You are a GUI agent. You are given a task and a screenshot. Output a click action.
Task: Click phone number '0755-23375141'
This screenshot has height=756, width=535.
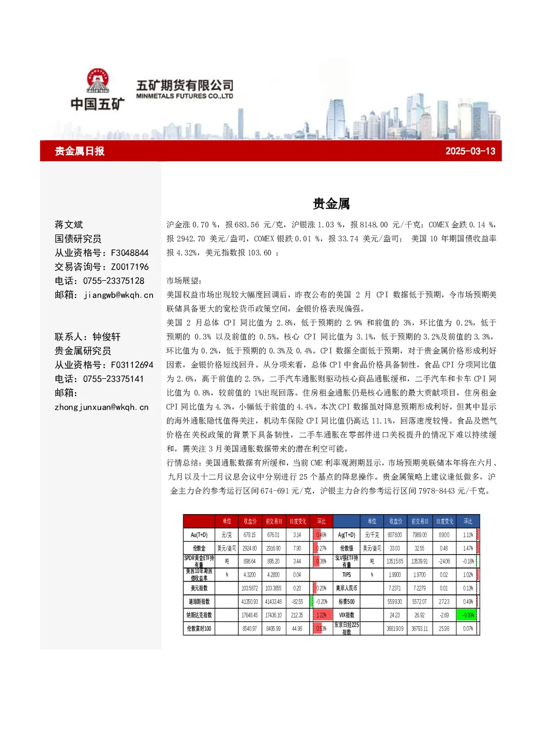point(113,379)
